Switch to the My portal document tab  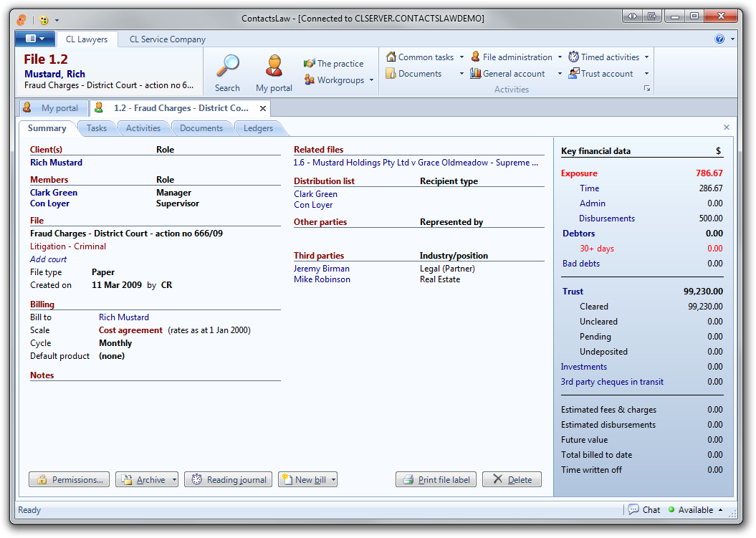pyautogui.click(x=54, y=108)
